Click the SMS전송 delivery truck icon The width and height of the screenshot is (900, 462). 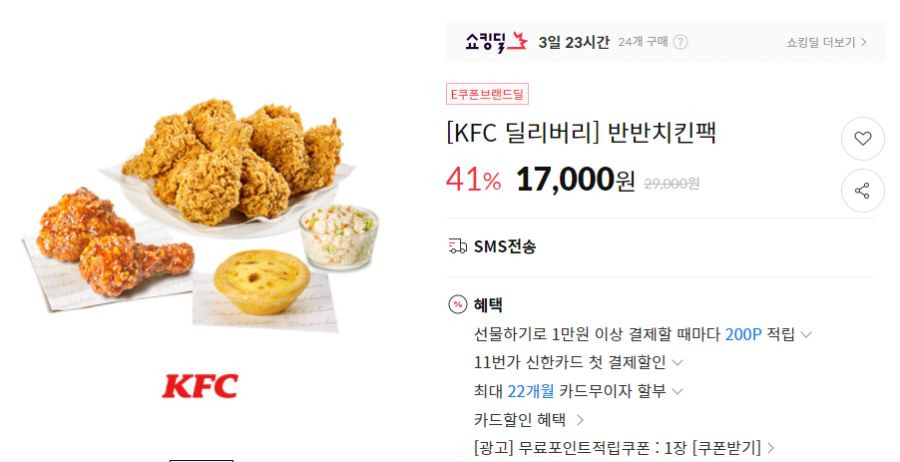point(457,246)
